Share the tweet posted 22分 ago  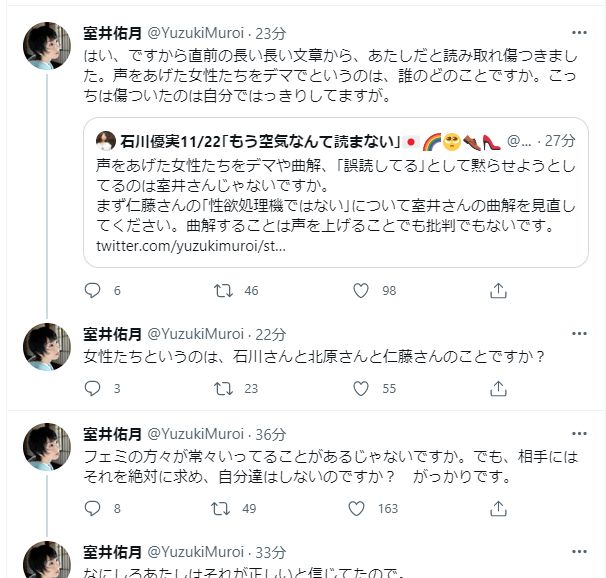[x=497, y=389]
